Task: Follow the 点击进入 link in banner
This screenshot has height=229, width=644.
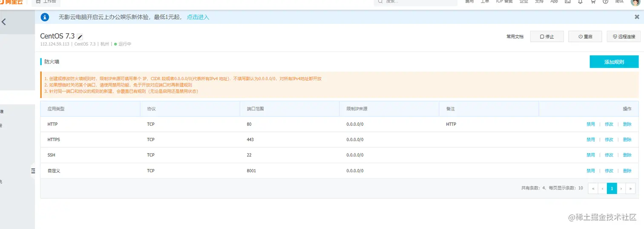Action: [x=198, y=17]
